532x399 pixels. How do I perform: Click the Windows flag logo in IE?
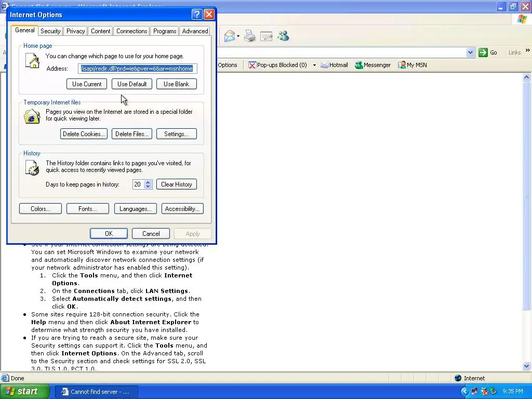(522, 19)
